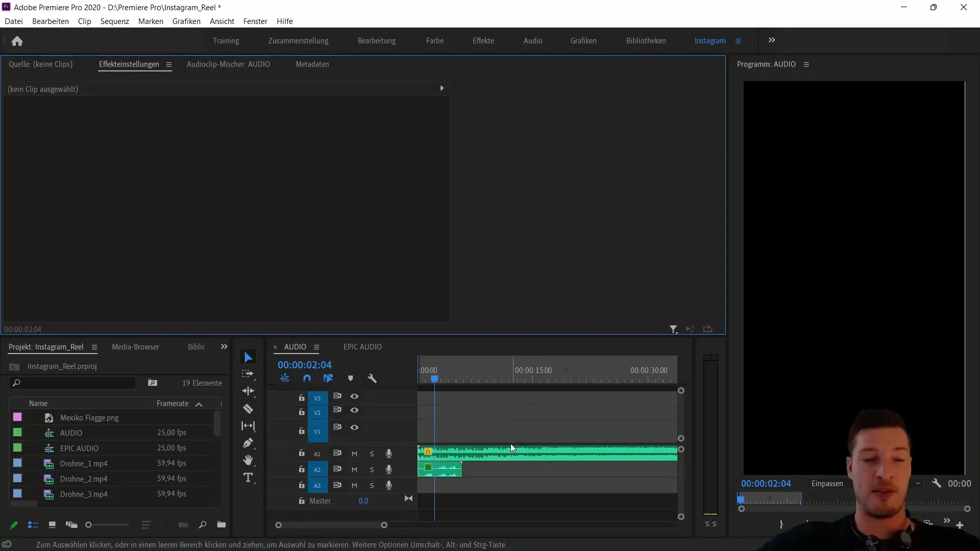Toggle sync lock for track A3
The image size is (980, 551).
pos(337,485)
